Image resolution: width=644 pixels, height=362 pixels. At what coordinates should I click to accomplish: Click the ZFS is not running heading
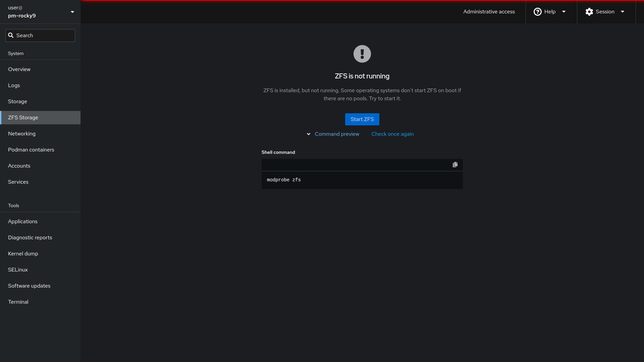pyautogui.click(x=362, y=76)
